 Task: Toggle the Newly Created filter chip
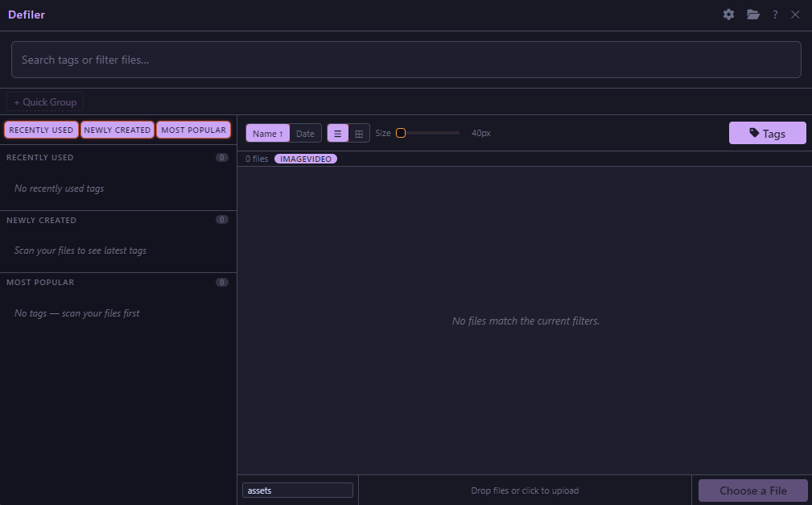117,130
